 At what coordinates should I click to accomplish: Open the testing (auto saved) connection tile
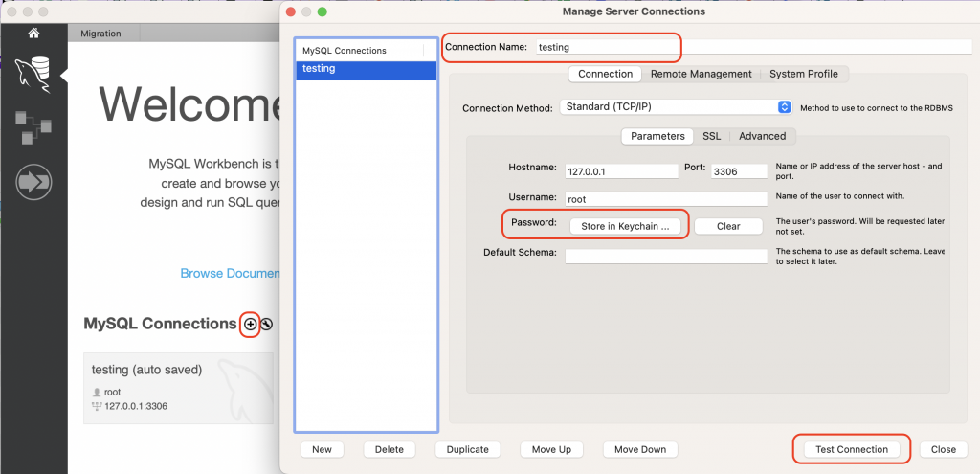(178, 389)
